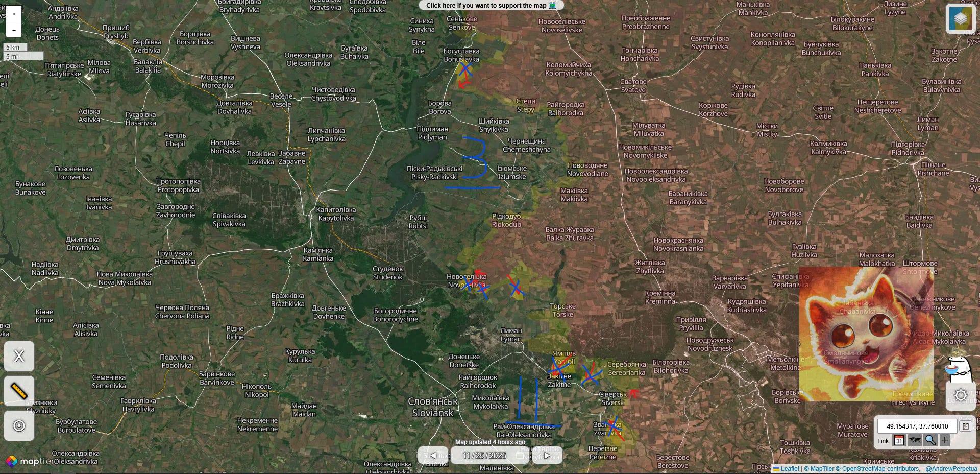Click the Lyman town label near Donetske
Viewport: 980px width, 474px height.
[x=511, y=335]
